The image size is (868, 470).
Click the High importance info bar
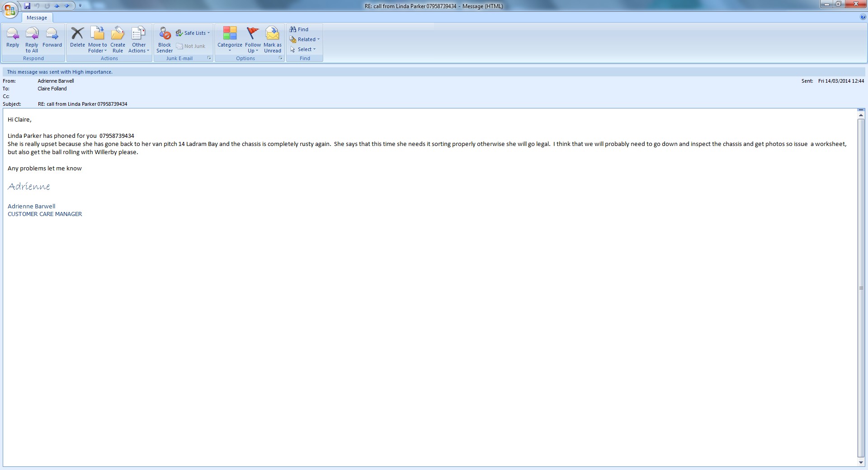[x=434, y=72]
